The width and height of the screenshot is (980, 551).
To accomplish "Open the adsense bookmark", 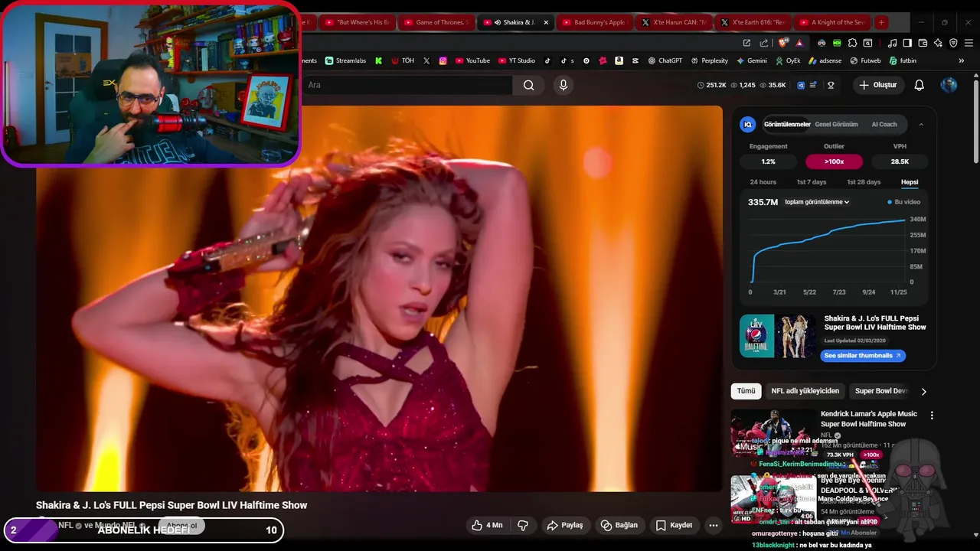I will [825, 60].
